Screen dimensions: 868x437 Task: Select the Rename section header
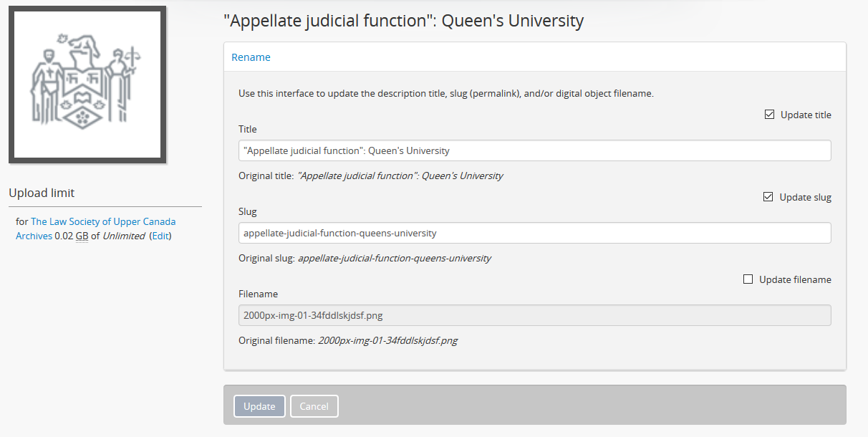coord(251,57)
